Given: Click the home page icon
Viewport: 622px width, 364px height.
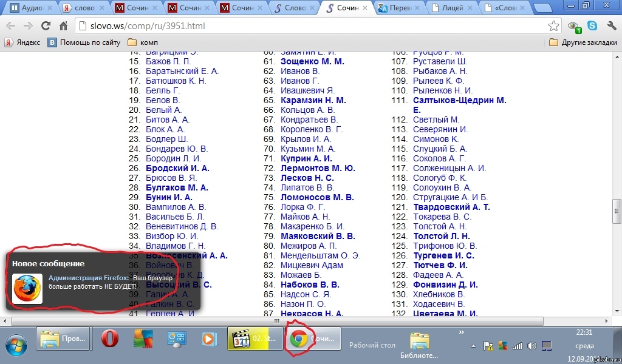Looking at the screenshot, I should 63,26.
